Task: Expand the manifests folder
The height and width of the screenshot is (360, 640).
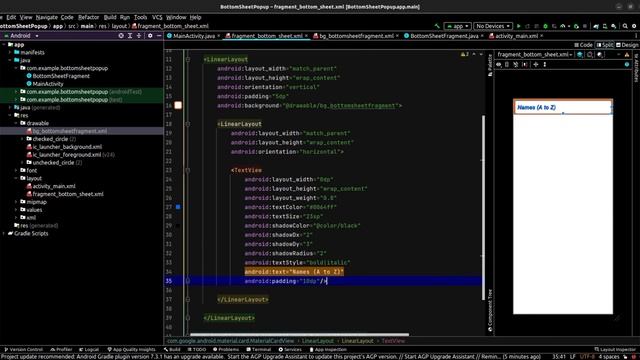Action: click(10, 52)
